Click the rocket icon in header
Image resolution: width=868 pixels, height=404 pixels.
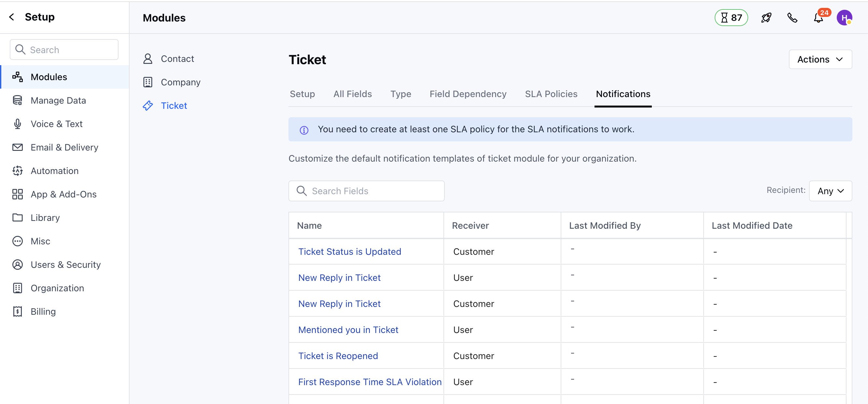[766, 18]
